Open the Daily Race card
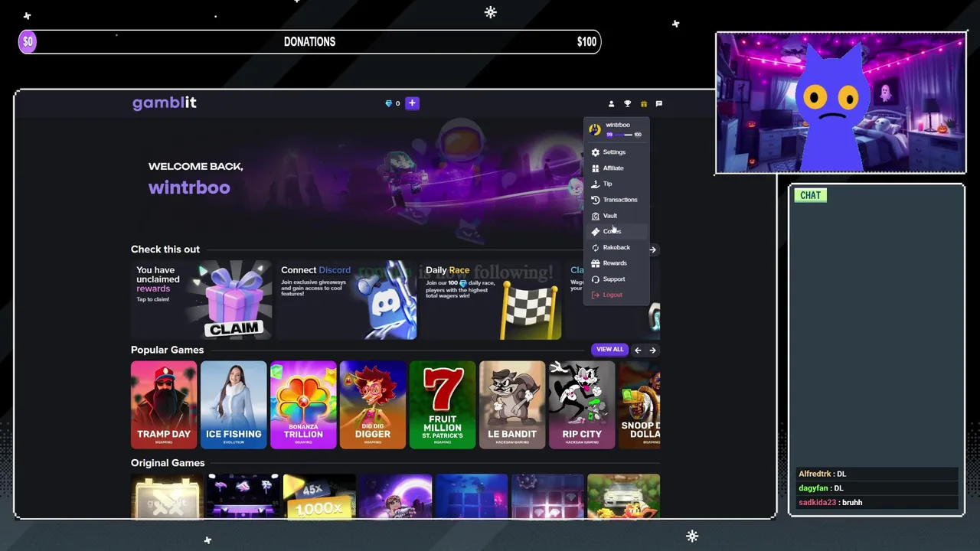This screenshot has height=551, width=980. (x=491, y=299)
